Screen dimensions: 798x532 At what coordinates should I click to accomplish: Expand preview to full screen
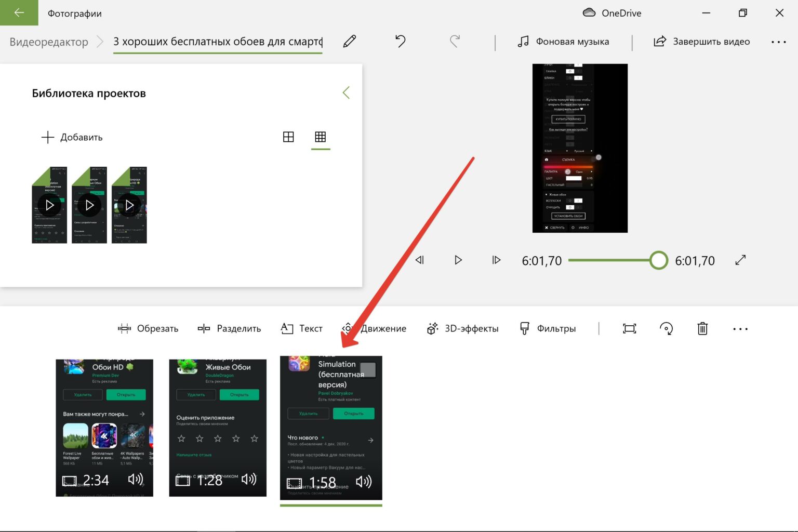point(741,260)
